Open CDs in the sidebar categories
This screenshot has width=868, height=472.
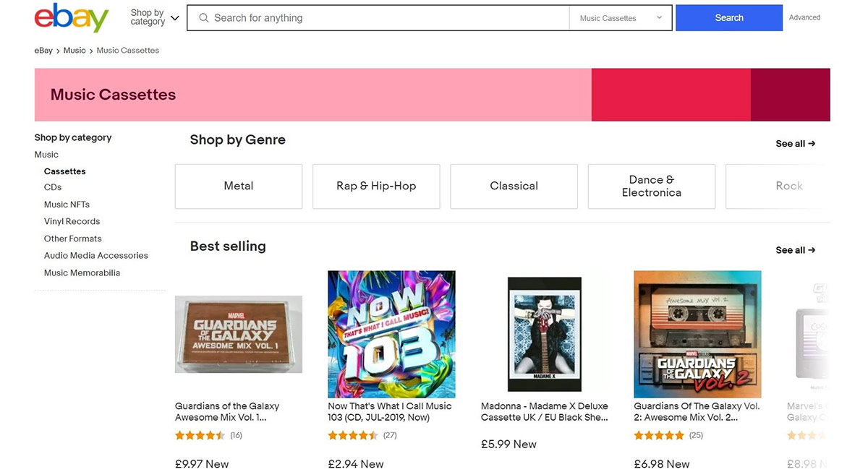pyautogui.click(x=53, y=187)
